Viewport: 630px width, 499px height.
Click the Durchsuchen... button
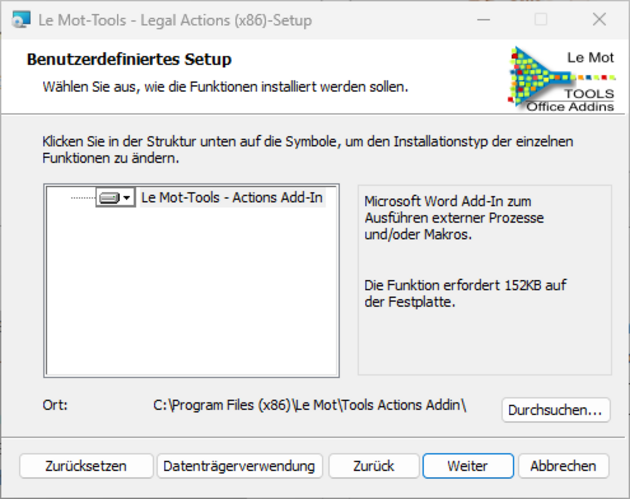[556, 410]
